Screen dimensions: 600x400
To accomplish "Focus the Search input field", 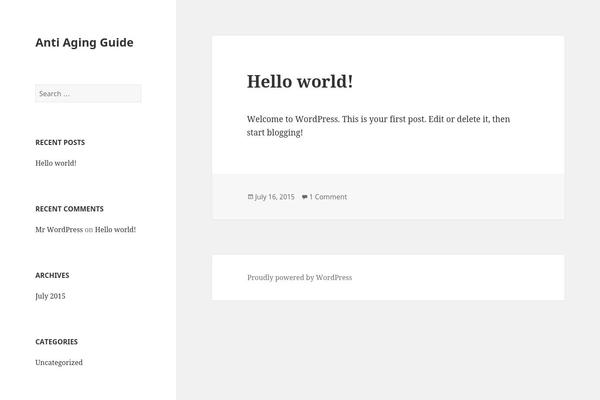I will (x=88, y=93).
